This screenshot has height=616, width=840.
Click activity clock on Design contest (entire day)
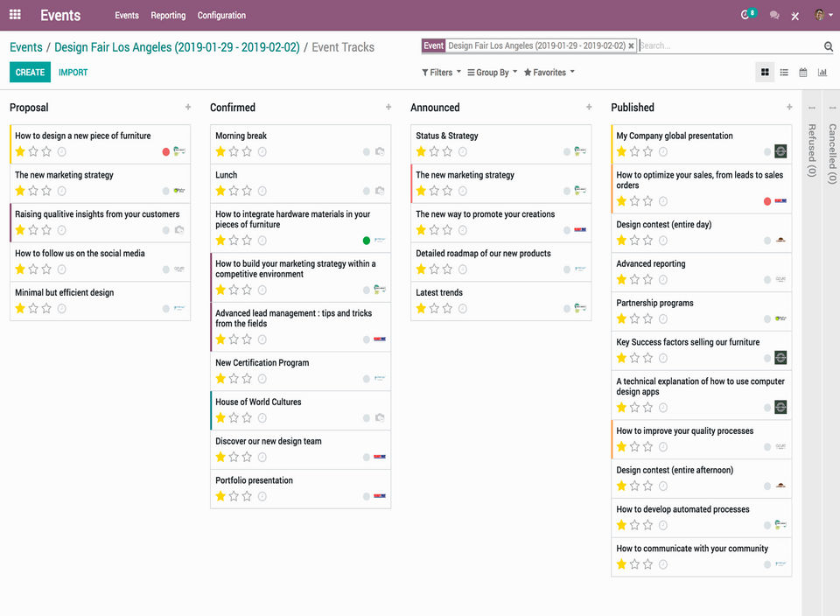(662, 241)
